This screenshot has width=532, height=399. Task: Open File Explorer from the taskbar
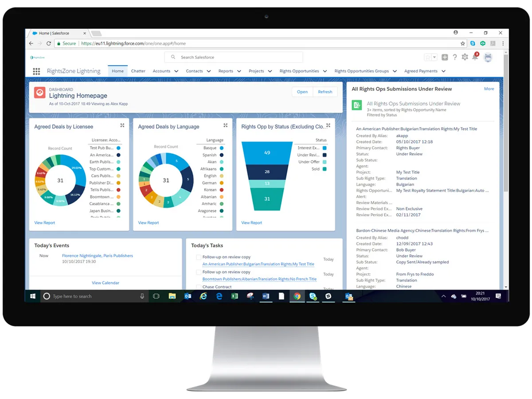pos(172,296)
